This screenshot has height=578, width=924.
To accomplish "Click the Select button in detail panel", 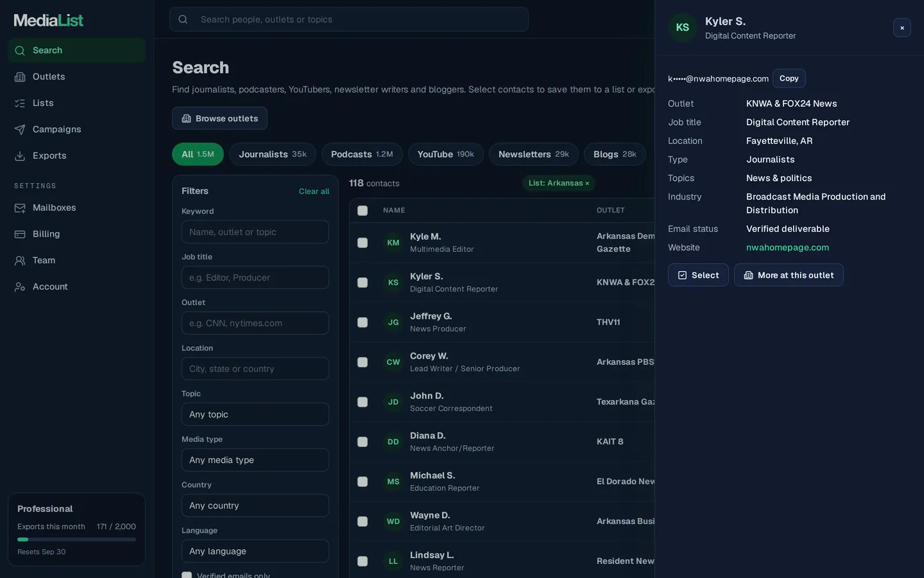I will pyautogui.click(x=698, y=275).
